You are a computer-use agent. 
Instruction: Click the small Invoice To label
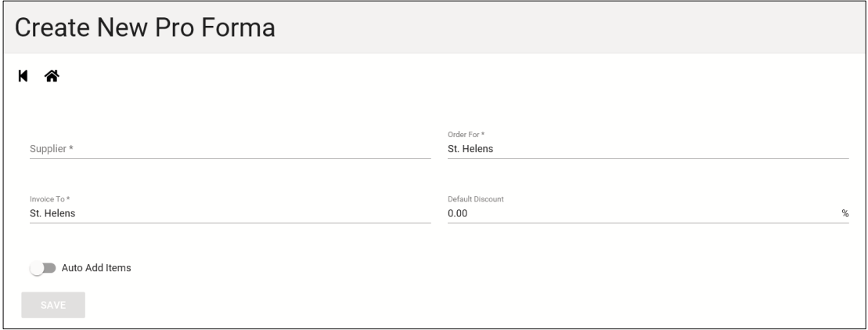50,199
